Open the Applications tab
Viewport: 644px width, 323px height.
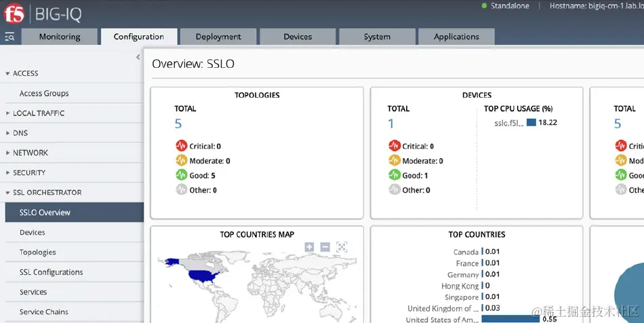click(x=456, y=37)
